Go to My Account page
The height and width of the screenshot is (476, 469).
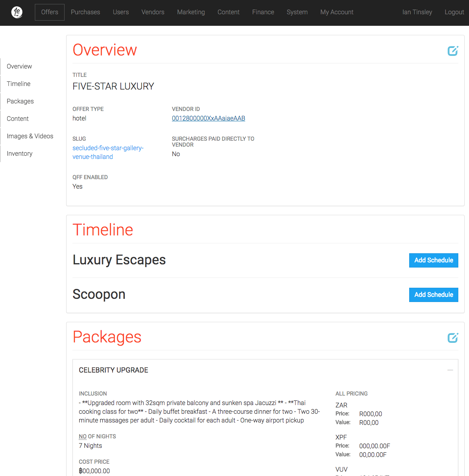(x=336, y=12)
